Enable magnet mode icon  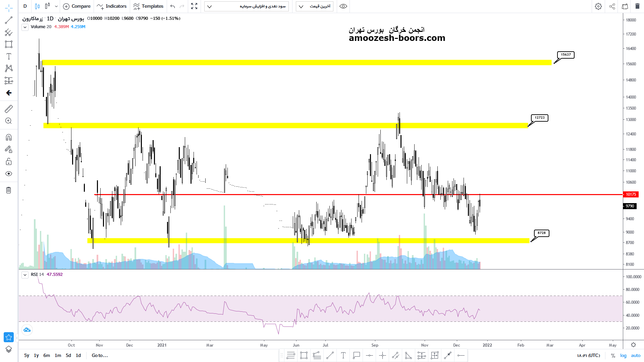(x=9, y=137)
